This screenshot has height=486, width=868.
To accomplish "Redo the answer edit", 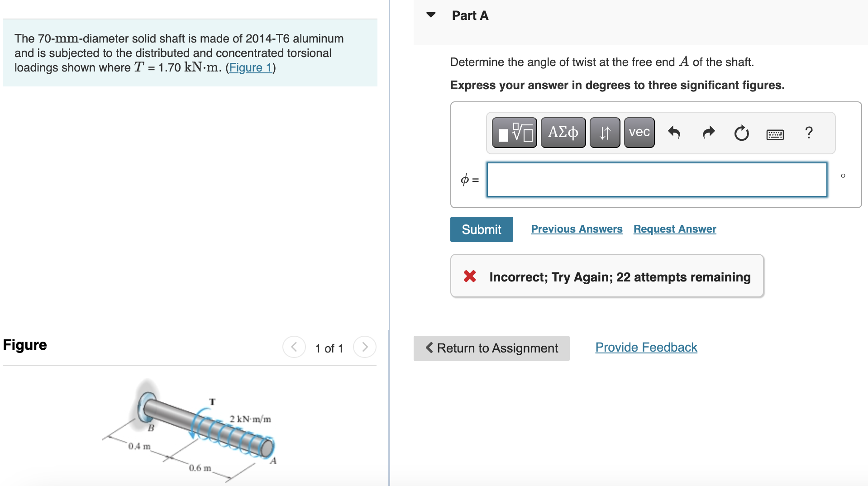I will [x=708, y=133].
